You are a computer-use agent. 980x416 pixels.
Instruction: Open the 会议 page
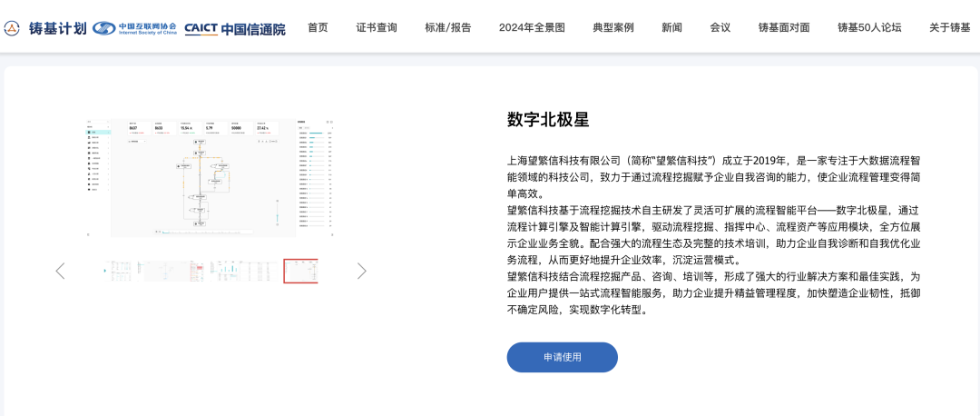tap(720, 27)
